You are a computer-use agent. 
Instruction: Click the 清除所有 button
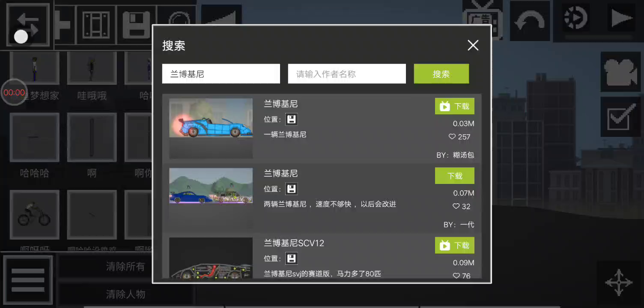point(125,267)
